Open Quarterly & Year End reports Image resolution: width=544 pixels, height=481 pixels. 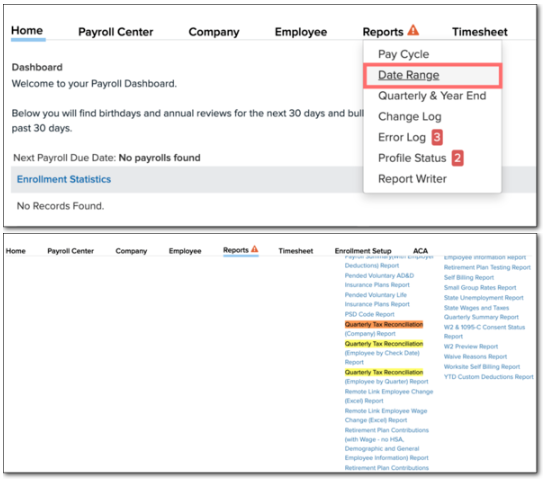pyautogui.click(x=432, y=96)
